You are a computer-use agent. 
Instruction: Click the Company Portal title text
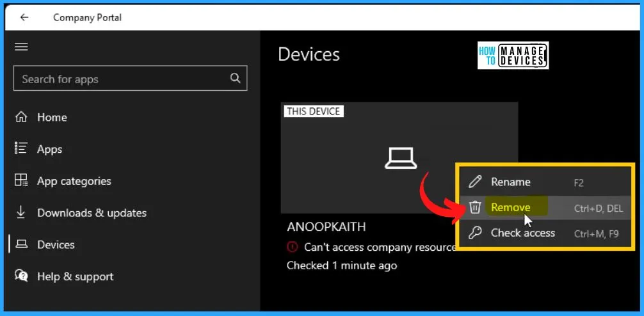click(88, 18)
